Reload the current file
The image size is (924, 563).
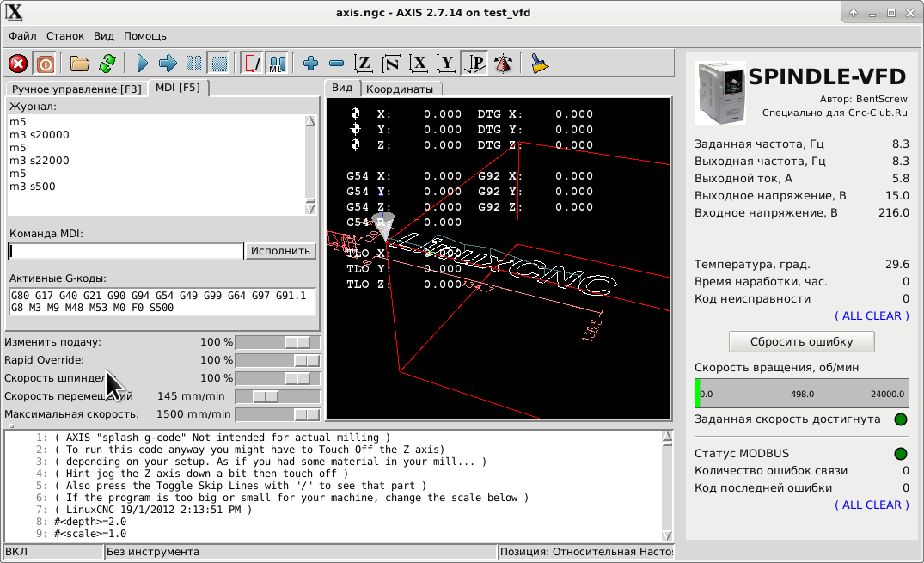[107, 64]
